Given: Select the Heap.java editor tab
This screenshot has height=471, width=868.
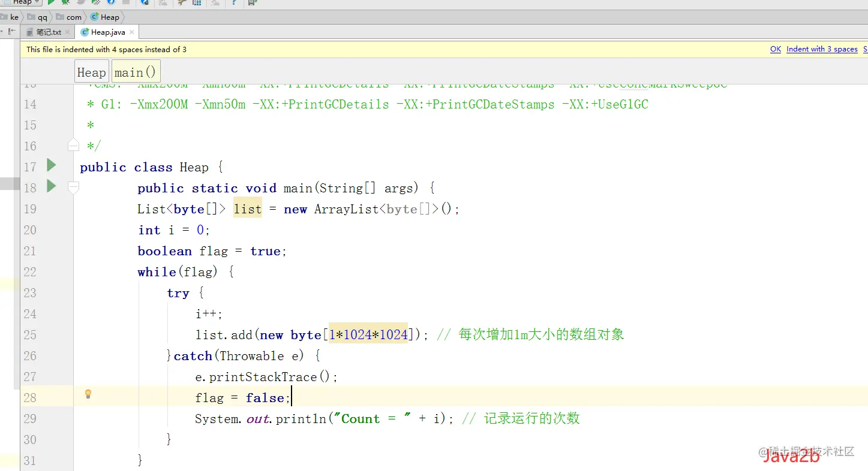Looking at the screenshot, I should click(108, 32).
